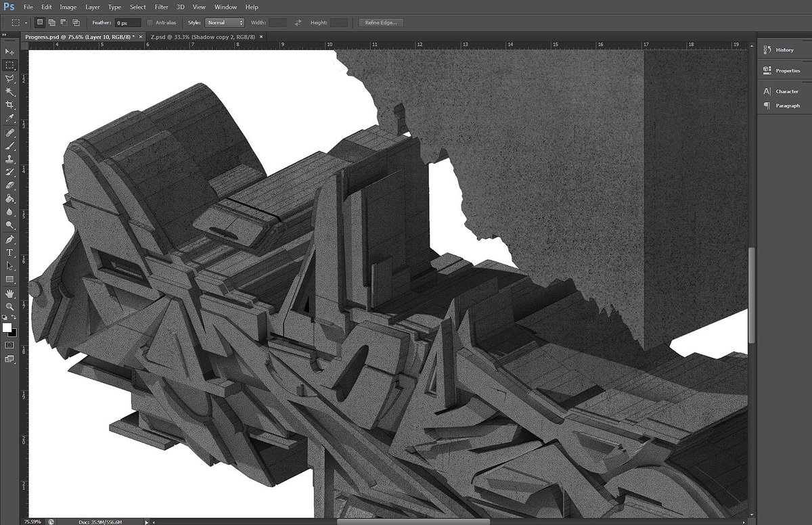Open the Filter menu

pos(161,7)
